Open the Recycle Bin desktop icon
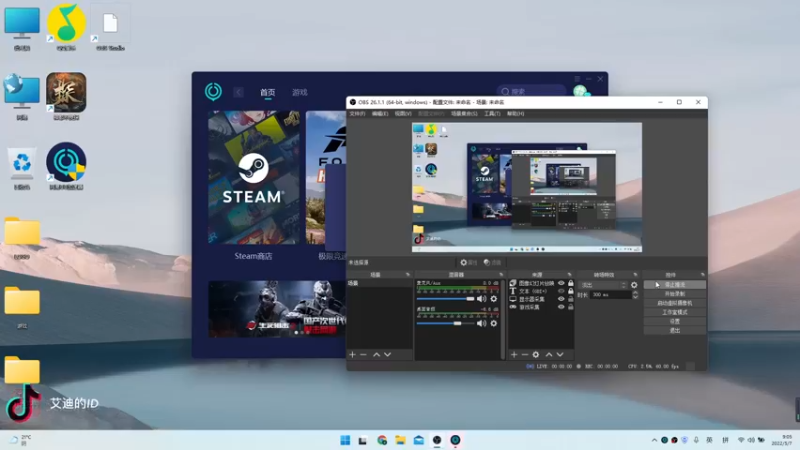The image size is (800, 450). pos(22,168)
